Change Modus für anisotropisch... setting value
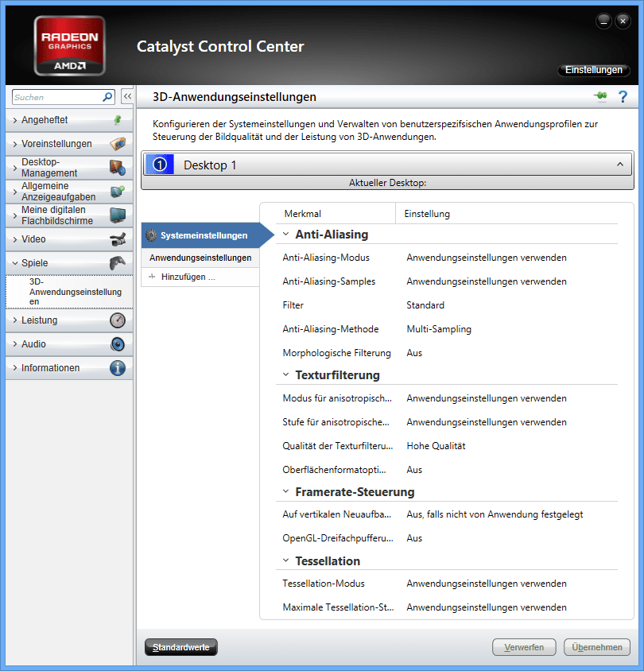 [487, 398]
